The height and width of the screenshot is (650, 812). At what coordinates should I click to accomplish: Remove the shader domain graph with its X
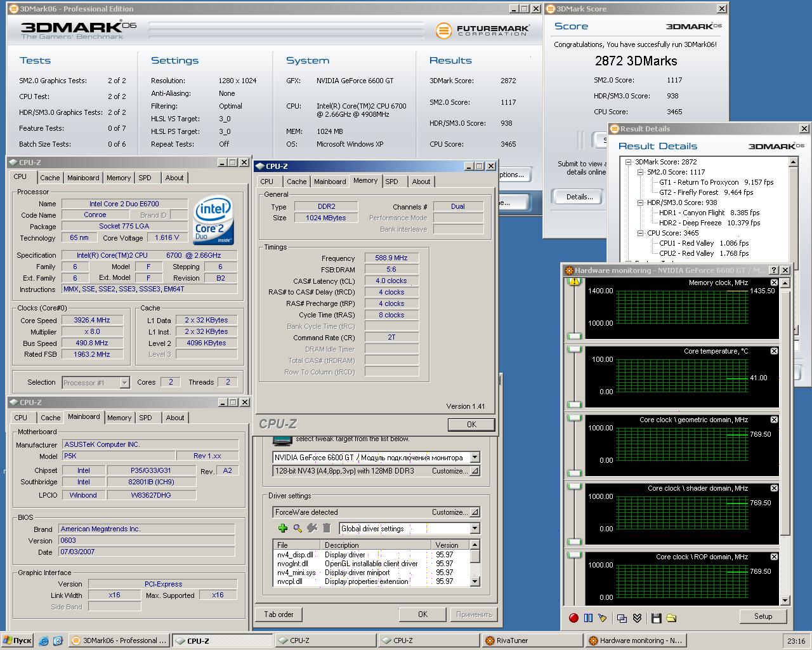point(774,488)
